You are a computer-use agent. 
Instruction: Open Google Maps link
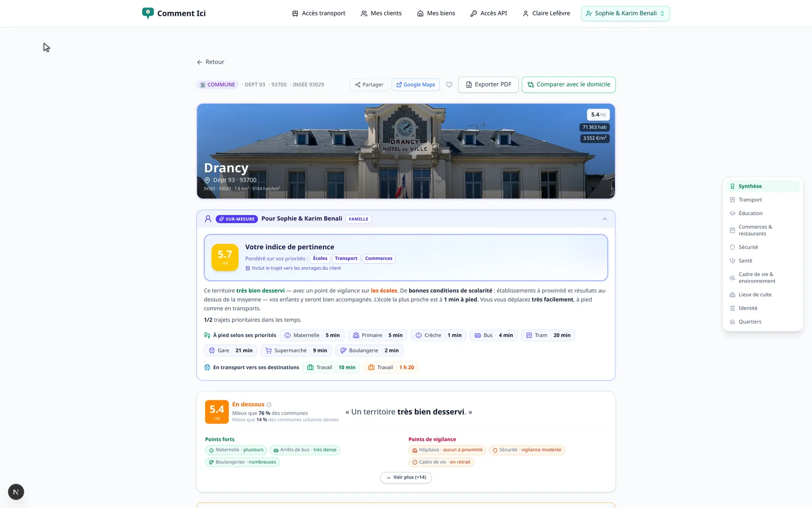pyautogui.click(x=416, y=85)
